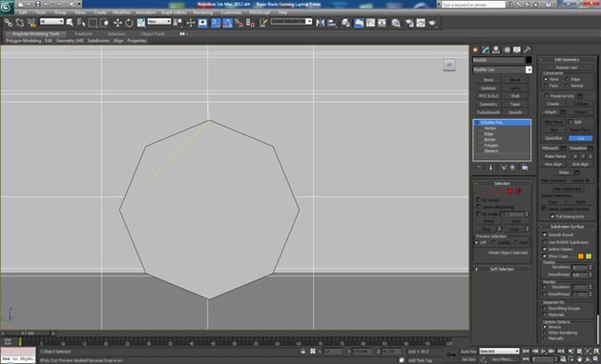601x364 pixels.
Task: Click Configure Modifier Sets icon
Action: click(x=525, y=168)
